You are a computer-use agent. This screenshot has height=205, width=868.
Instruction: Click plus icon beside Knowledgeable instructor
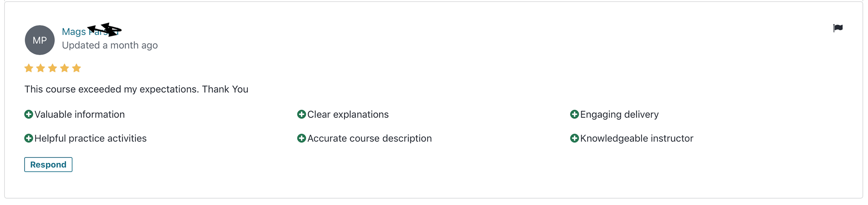[x=575, y=138]
